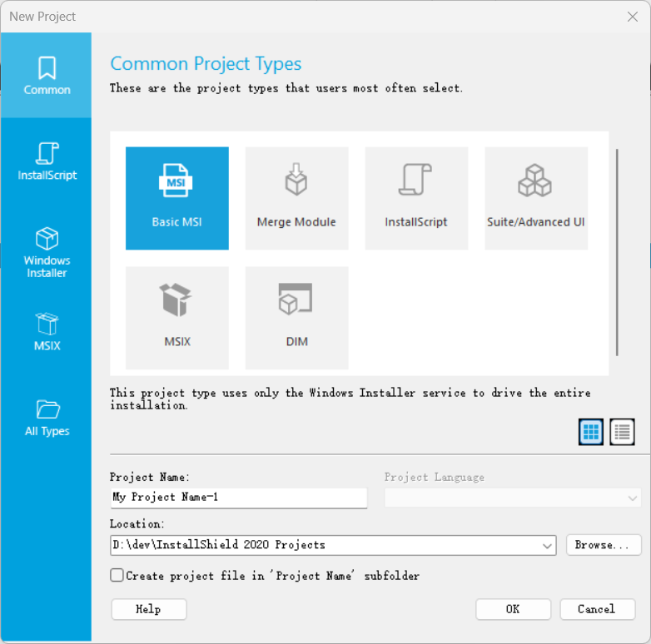Click the Cancel button

point(597,609)
